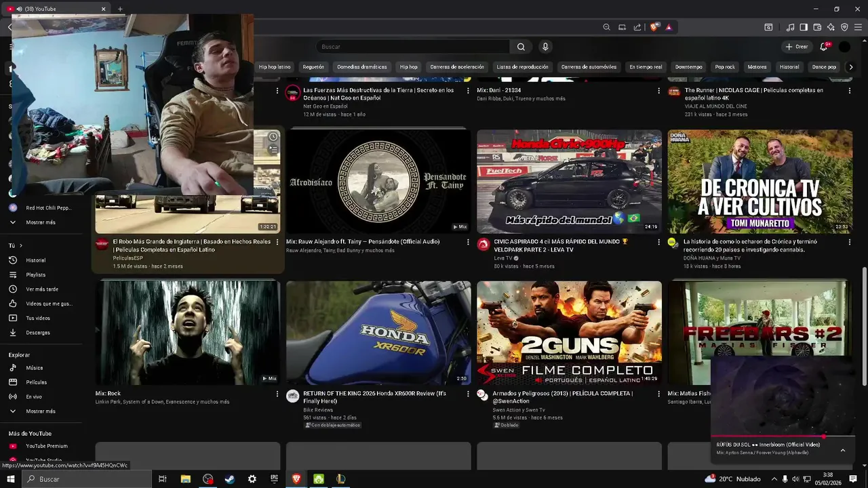Expand the miniplayer with up chevron

(843, 450)
